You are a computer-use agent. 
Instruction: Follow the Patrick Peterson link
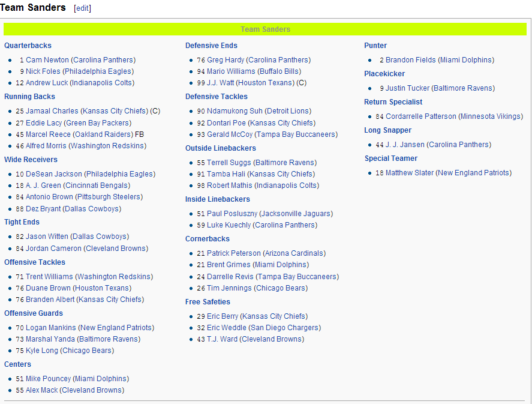click(x=234, y=253)
